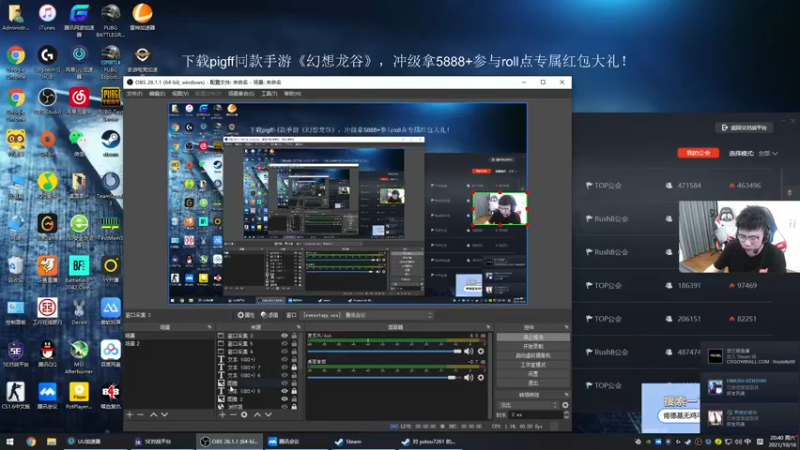The image size is (800, 450).
Task: Pop out the Audio Mixer dock panel
Action: [488, 327]
